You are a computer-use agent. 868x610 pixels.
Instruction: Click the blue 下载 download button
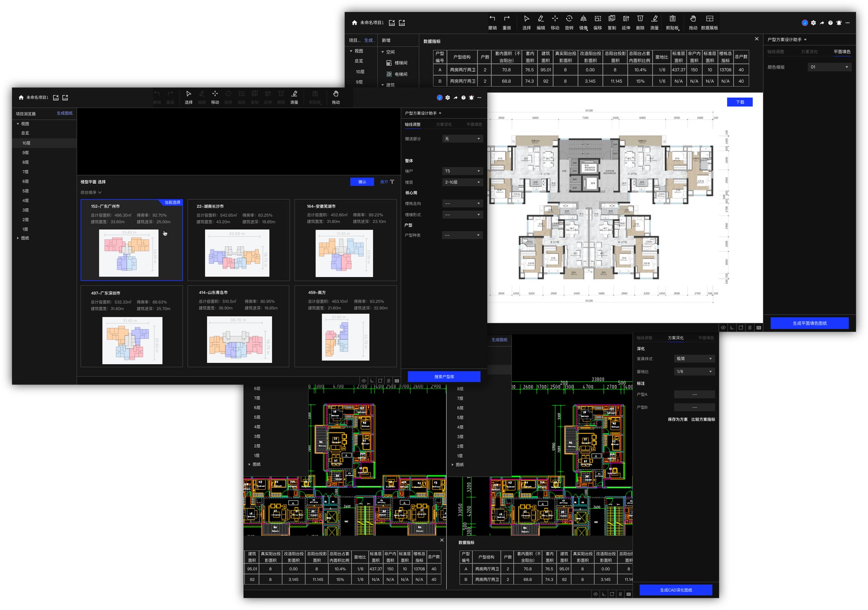pos(739,102)
